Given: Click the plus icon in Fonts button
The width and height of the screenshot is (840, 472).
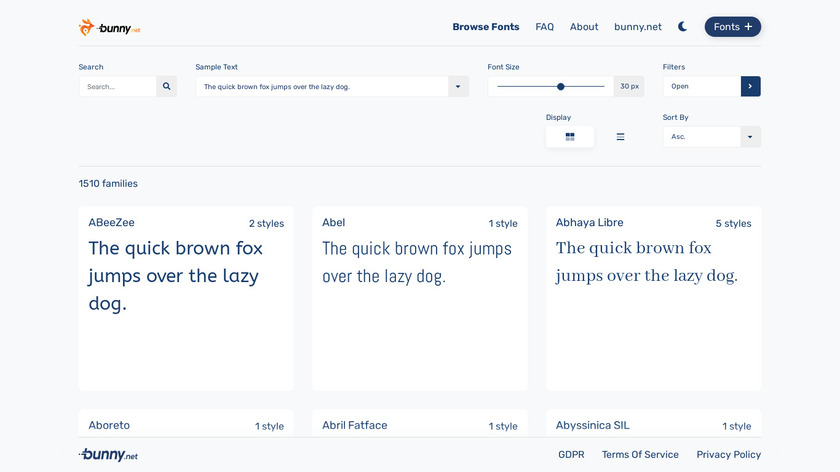Looking at the screenshot, I should tap(748, 27).
